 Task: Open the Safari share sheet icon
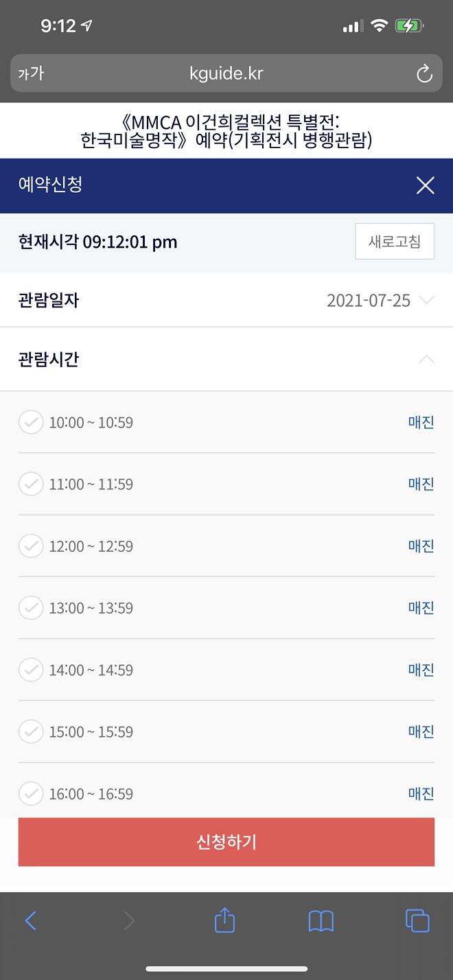pos(224,920)
